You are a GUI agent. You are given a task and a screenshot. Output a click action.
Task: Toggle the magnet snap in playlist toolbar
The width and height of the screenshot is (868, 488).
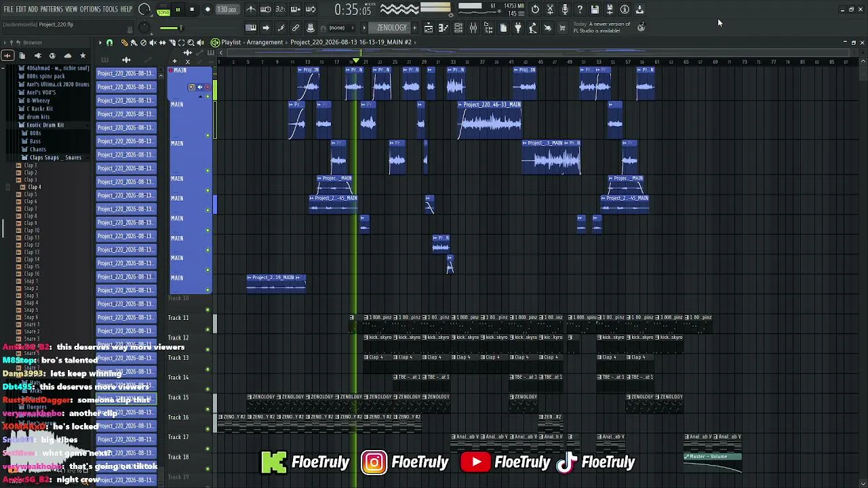pyautogui.click(x=109, y=43)
